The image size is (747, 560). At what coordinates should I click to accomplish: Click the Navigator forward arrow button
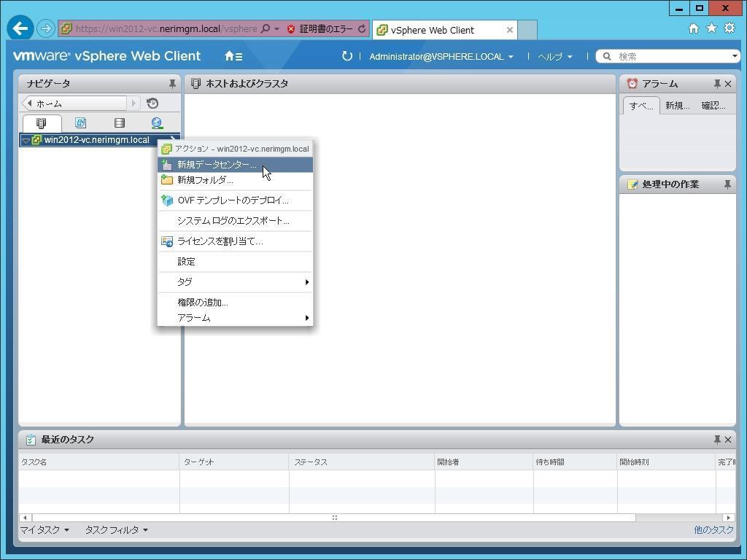point(134,104)
